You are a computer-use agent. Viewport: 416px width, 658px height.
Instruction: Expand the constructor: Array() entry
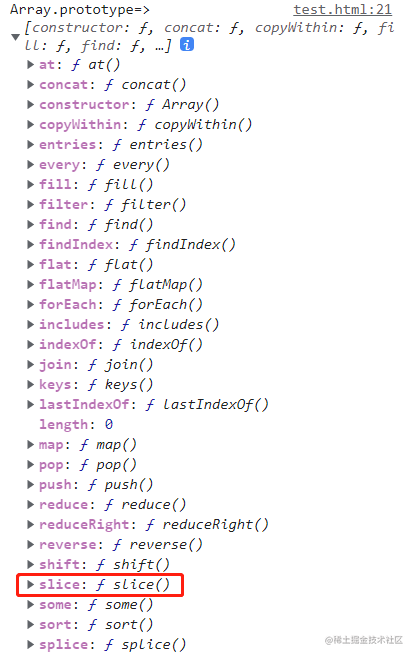click(x=30, y=104)
